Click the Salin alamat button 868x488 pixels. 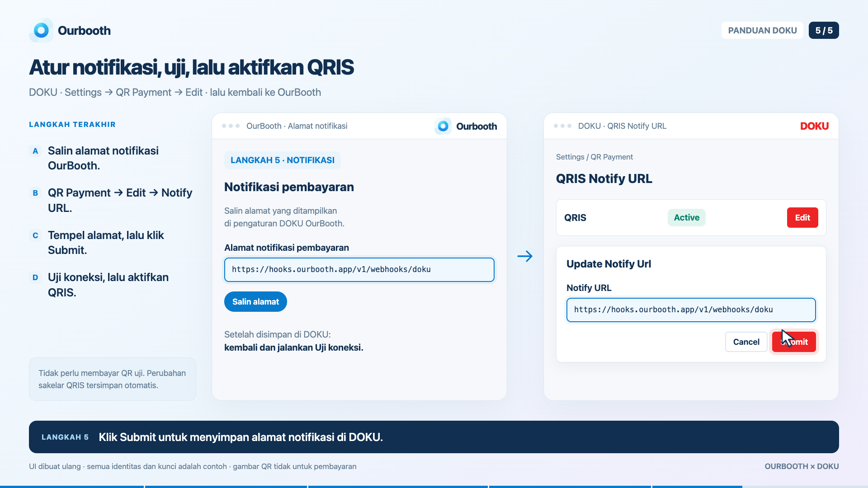255,302
